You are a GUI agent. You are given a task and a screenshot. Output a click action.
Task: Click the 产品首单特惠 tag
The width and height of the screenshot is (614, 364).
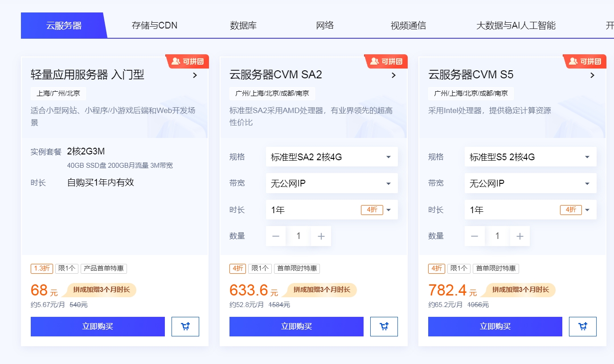point(104,269)
